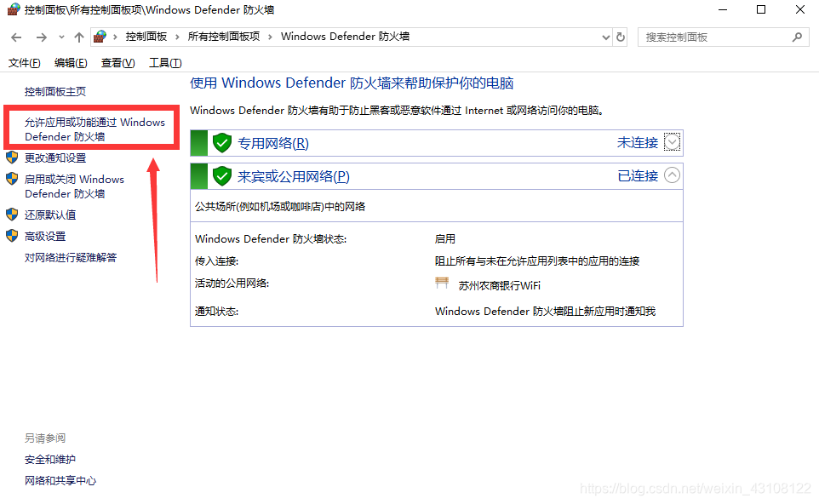Click 未连接 status text
The height and width of the screenshot is (504, 819).
[637, 142]
